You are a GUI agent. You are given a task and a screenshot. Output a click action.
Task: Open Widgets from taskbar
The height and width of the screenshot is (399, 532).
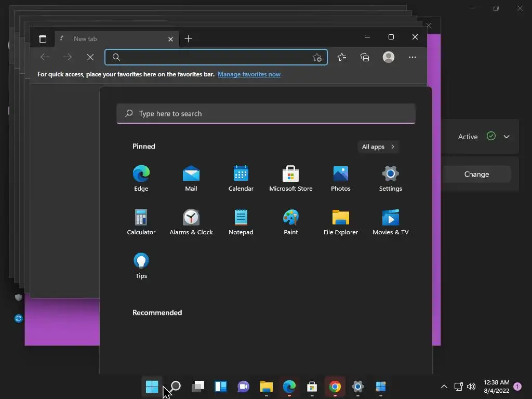pos(221,387)
